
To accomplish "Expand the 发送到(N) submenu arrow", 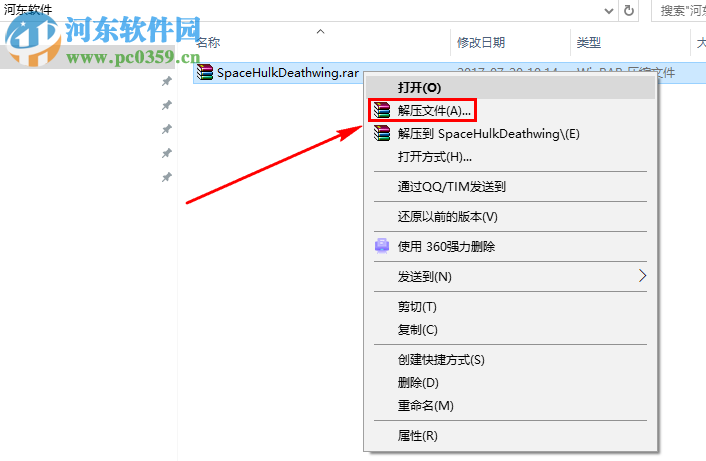I will (x=643, y=276).
